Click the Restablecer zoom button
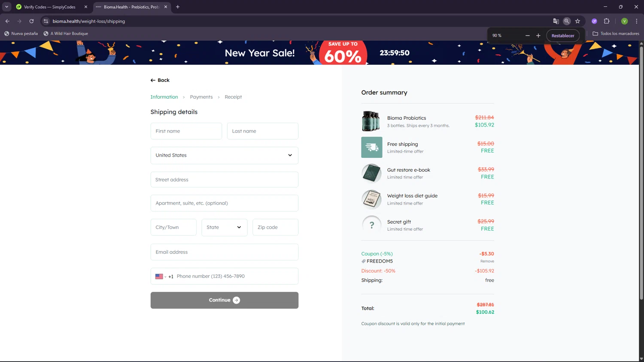This screenshot has height=362, width=644. [x=562, y=36]
